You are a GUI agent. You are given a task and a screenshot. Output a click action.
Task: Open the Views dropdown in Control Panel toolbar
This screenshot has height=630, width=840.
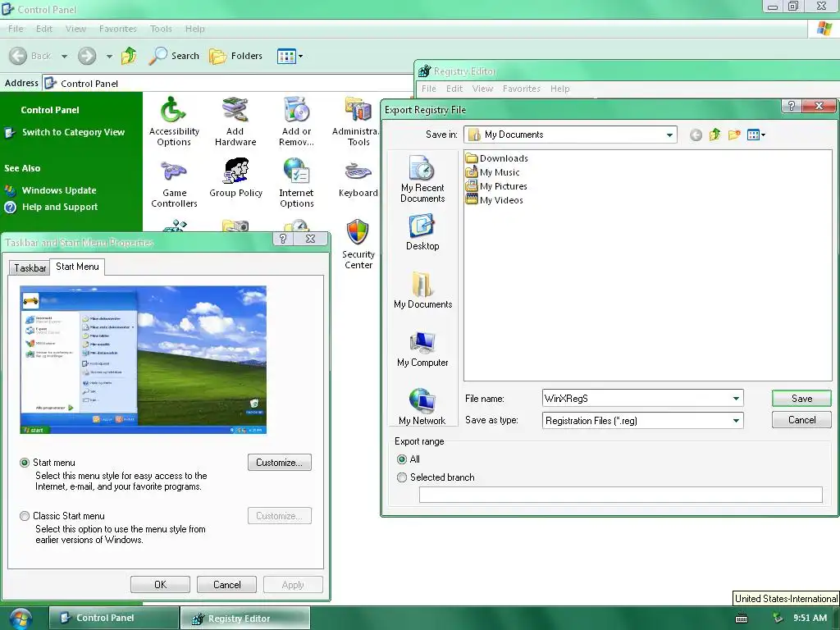tap(290, 56)
